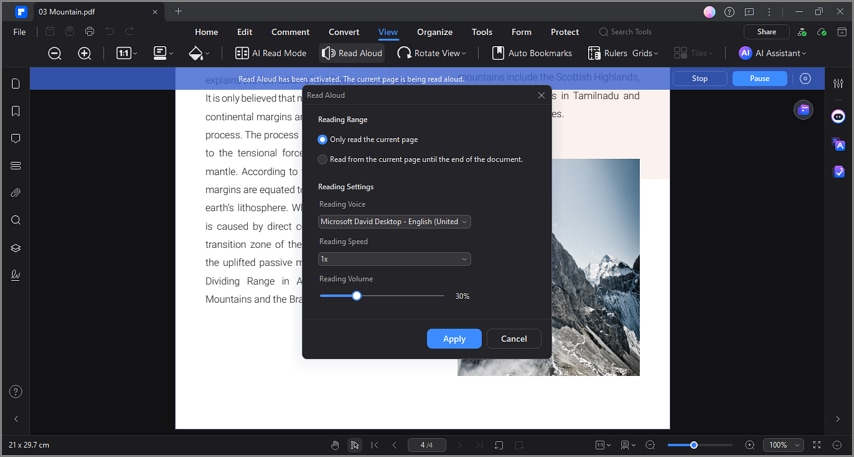Click Cancel in Read Aloud dialog

[x=514, y=339]
